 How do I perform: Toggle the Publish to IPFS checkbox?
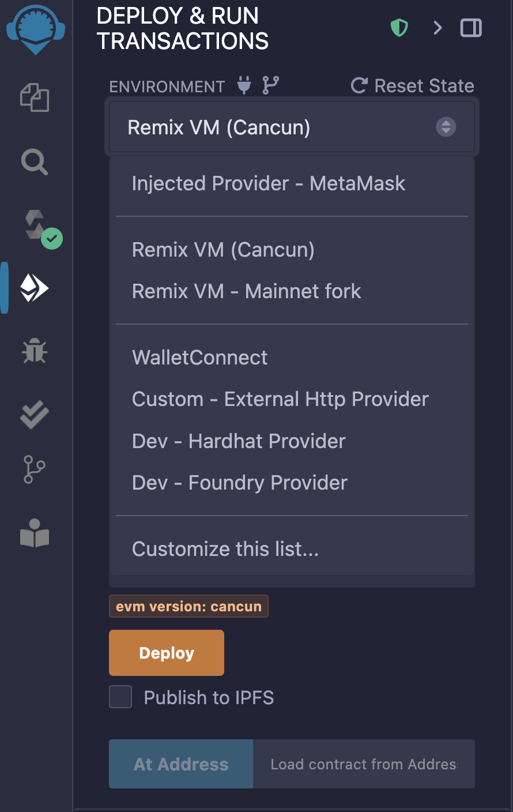(x=120, y=697)
